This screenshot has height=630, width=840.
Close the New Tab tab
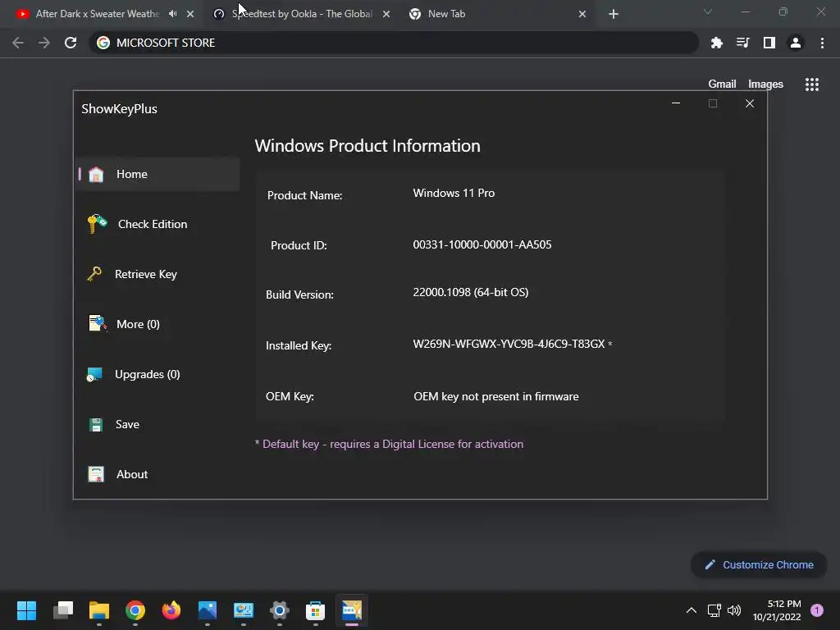[x=582, y=14]
